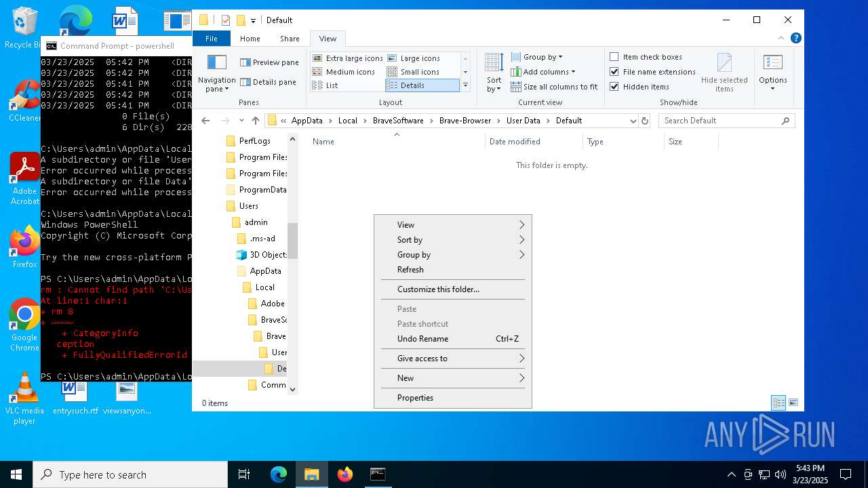Expand Sort by in context menu

click(453, 240)
